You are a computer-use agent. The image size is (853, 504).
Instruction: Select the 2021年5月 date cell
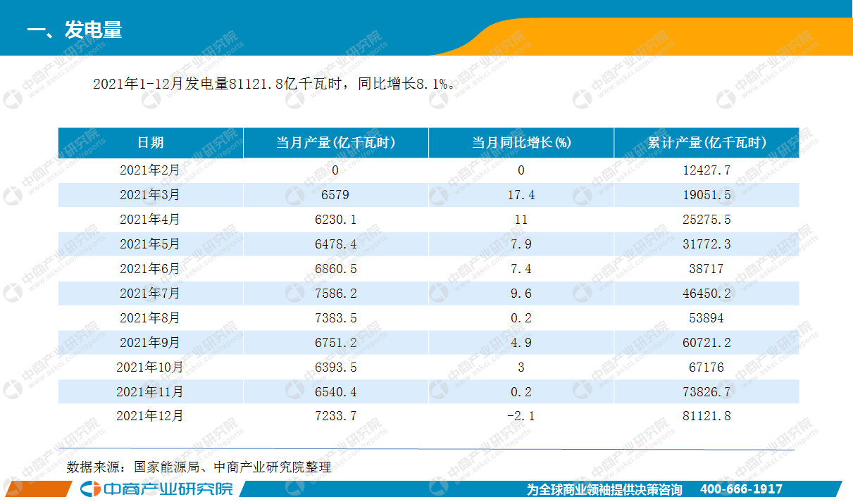[x=150, y=244]
